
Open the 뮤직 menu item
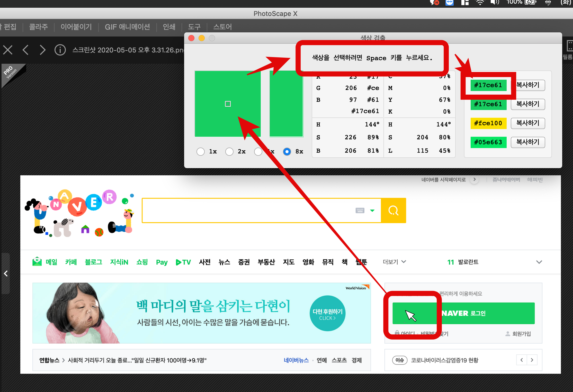click(328, 262)
